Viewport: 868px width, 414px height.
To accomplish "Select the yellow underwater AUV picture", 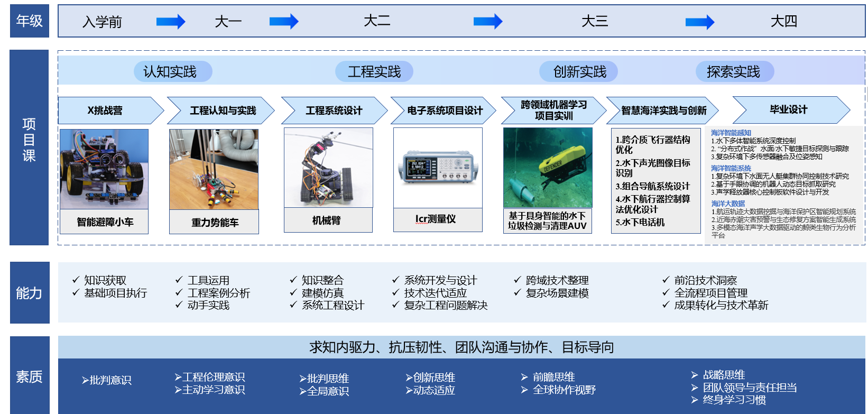I will tap(547, 168).
